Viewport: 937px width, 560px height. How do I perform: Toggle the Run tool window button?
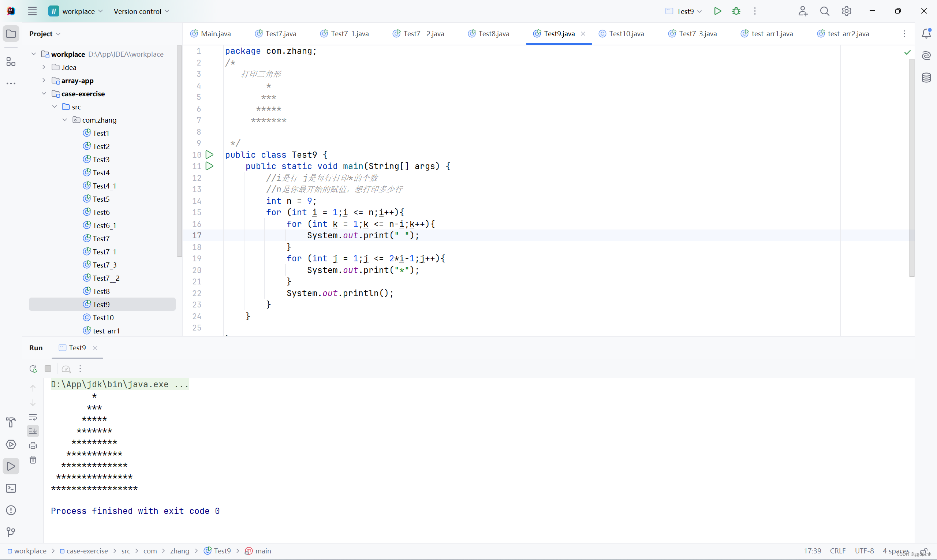(11, 466)
